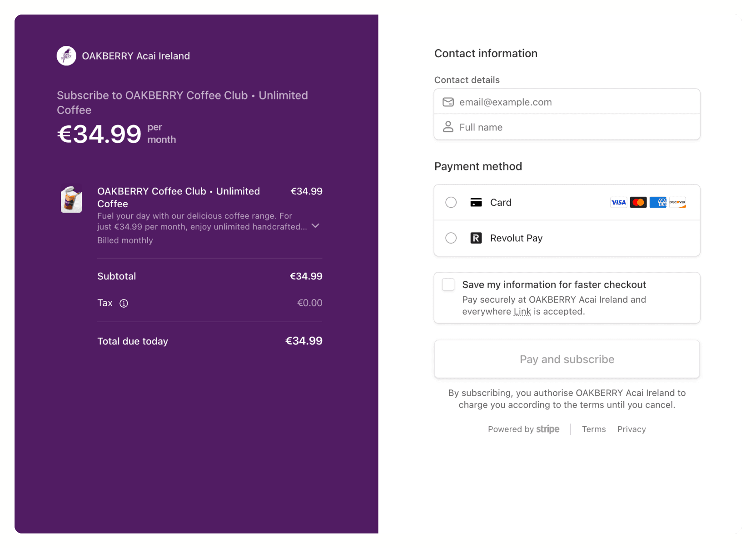Click the Revolut Pay logo icon
Image resolution: width=756 pixels, height=548 pixels.
(x=476, y=238)
